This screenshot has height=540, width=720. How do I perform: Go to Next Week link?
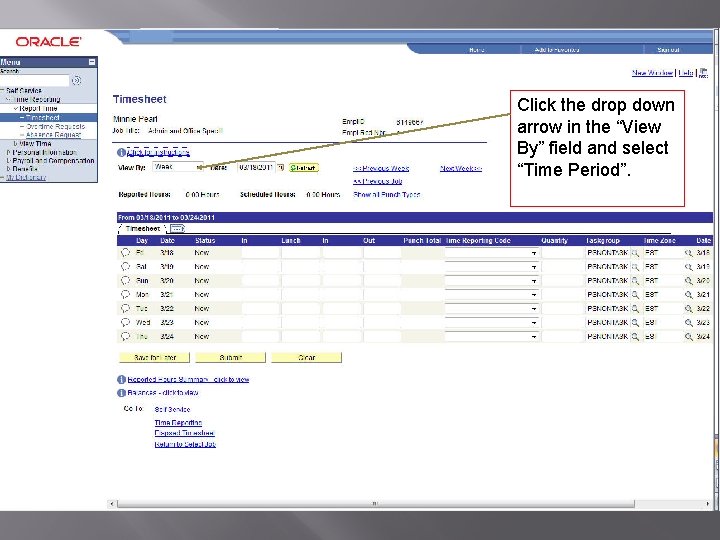point(461,169)
